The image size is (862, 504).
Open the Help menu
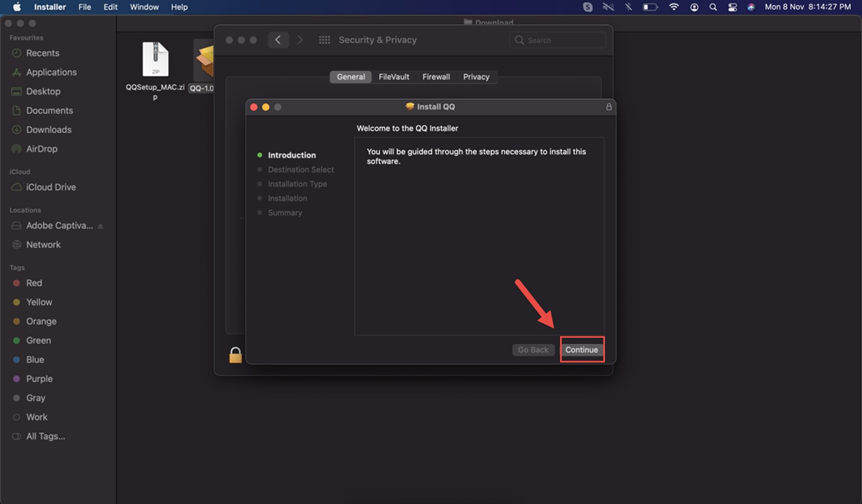pyautogui.click(x=179, y=7)
